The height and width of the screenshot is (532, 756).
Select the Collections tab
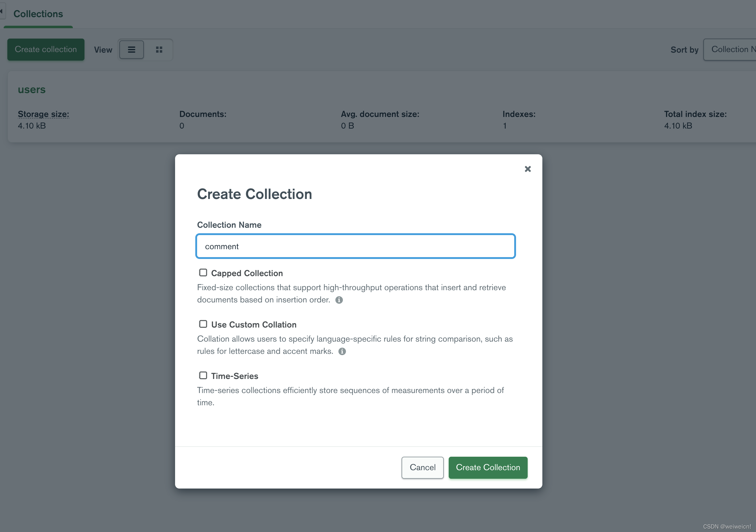pos(38,14)
